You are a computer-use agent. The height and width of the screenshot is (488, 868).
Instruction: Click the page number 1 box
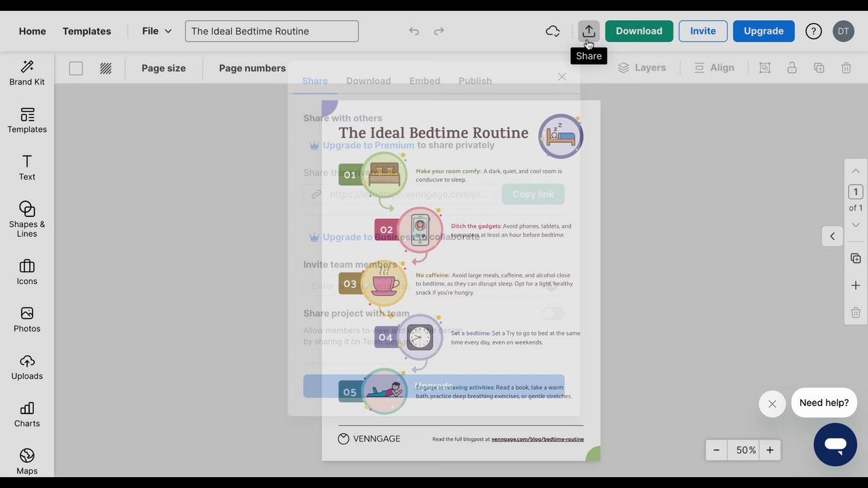[856, 192]
